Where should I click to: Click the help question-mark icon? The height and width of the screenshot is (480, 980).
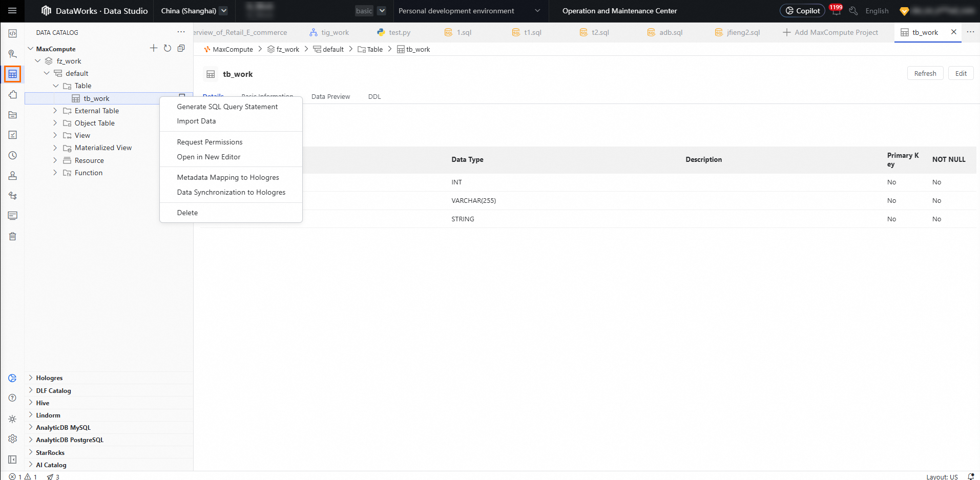[x=13, y=398]
